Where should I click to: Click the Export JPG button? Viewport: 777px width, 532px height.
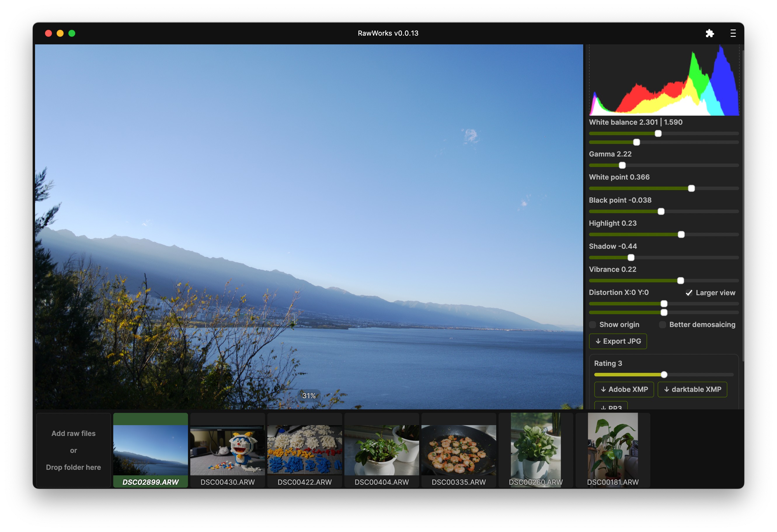(x=618, y=341)
